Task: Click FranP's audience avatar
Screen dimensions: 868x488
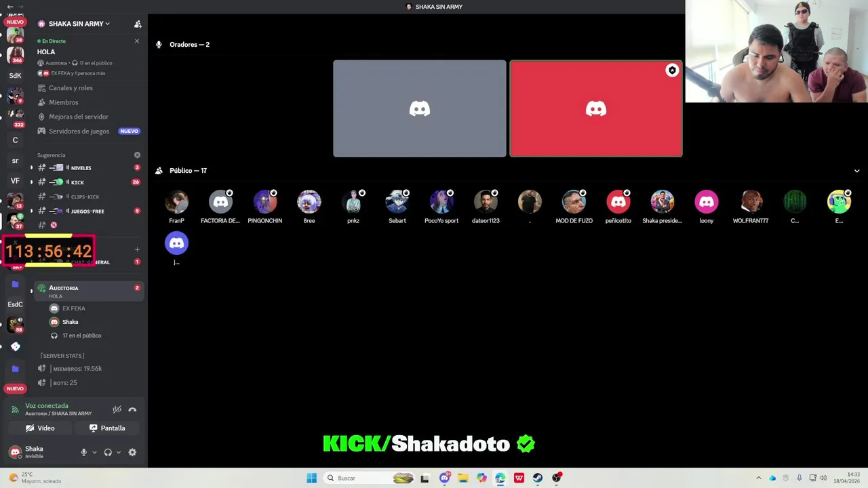Action: coord(177,202)
